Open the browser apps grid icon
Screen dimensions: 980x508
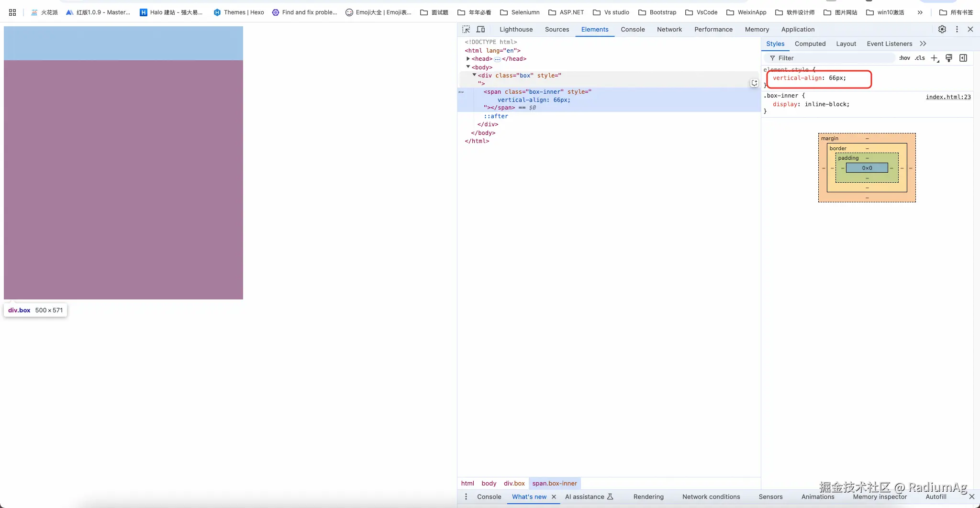coord(12,12)
